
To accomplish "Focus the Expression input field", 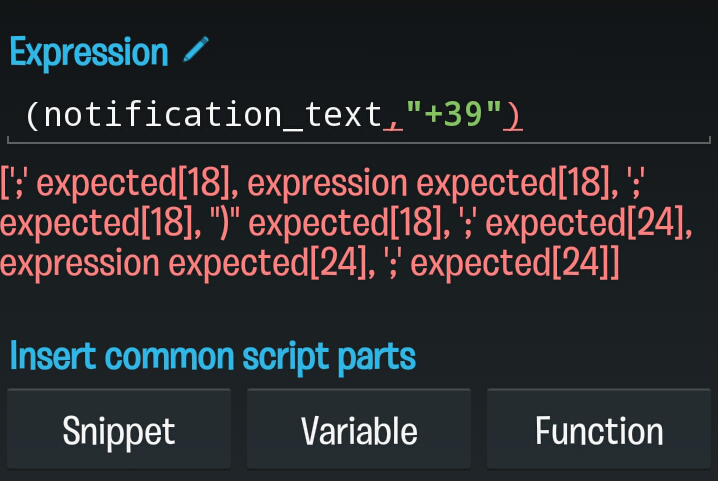I will pos(359,115).
